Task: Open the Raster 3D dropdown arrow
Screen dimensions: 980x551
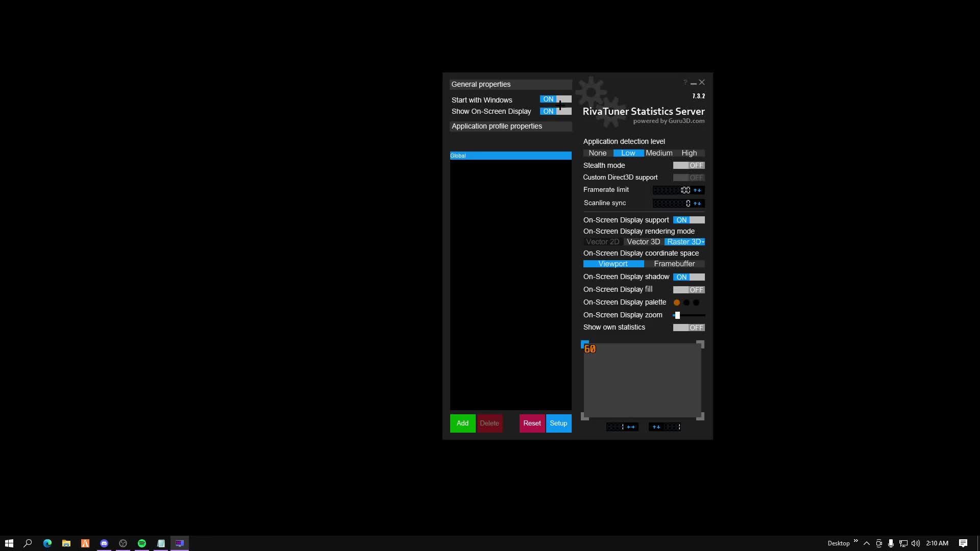Action: pos(703,242)
